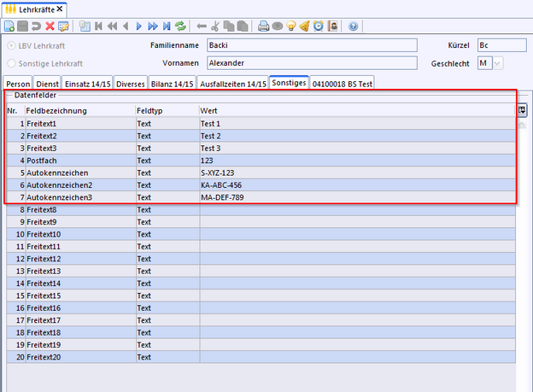Go to the next record arrow
533x392 pixels.
[x=139, y=26]
